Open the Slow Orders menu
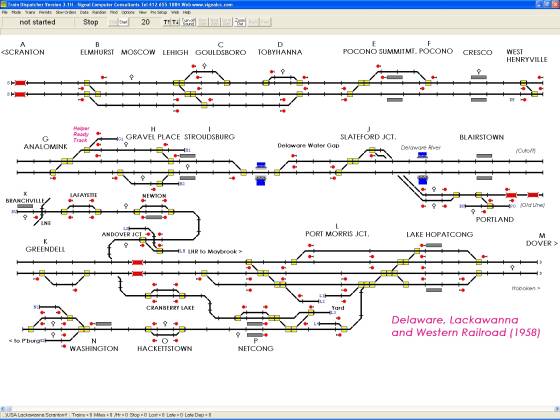Image resolution: width=560 pixels, height=420 pixels. pos(66,12)
